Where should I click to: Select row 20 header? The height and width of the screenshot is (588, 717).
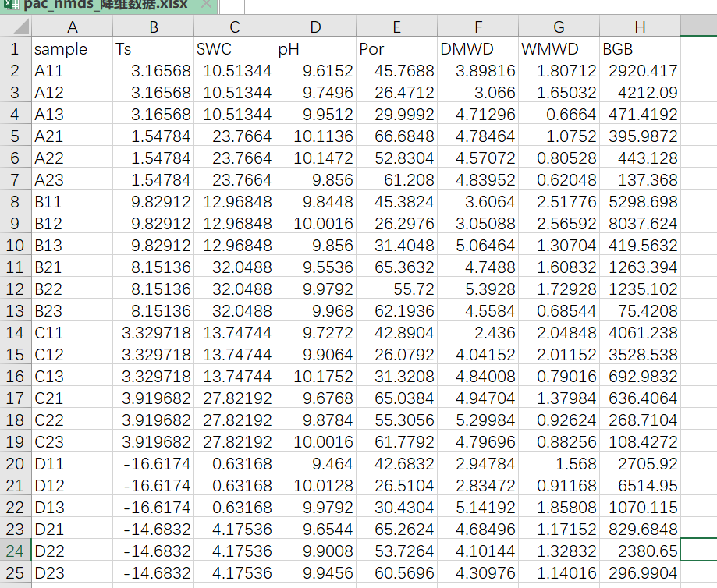[x=15, y=463]
